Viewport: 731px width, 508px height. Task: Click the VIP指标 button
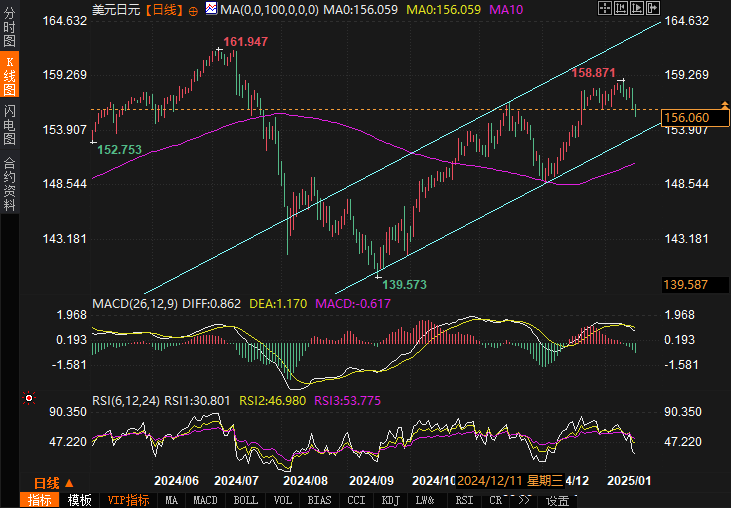tap(128, 500)
